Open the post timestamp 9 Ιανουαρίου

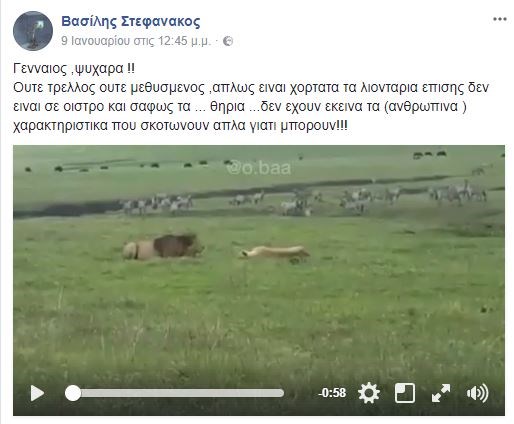136,41
